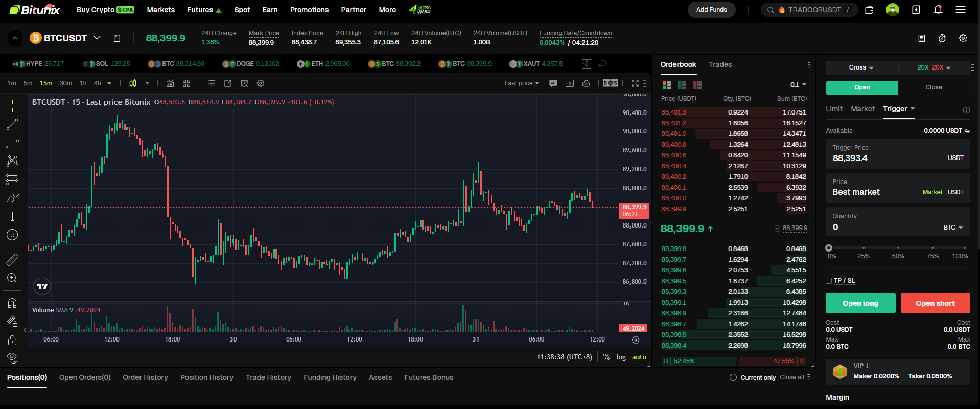Open the Open Orders(0) tab
Image resolution: width=980 pixels, height=409 pixels.
[85, 377]
